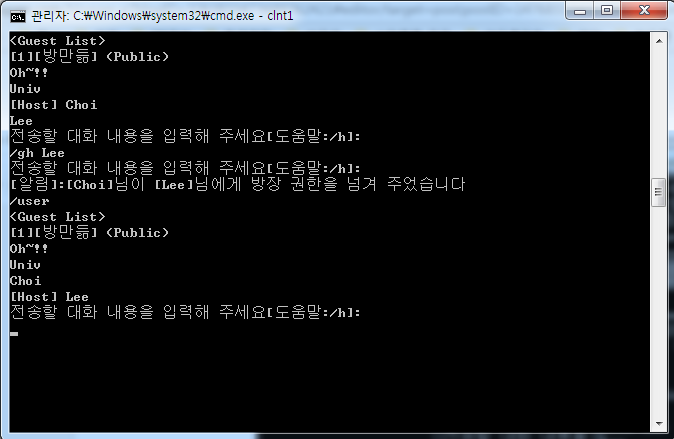Image resolution: width=674 pixels, height=439 pixels.
Task: Click the '[Host] Choi' entry
Action: click(54, 104)
